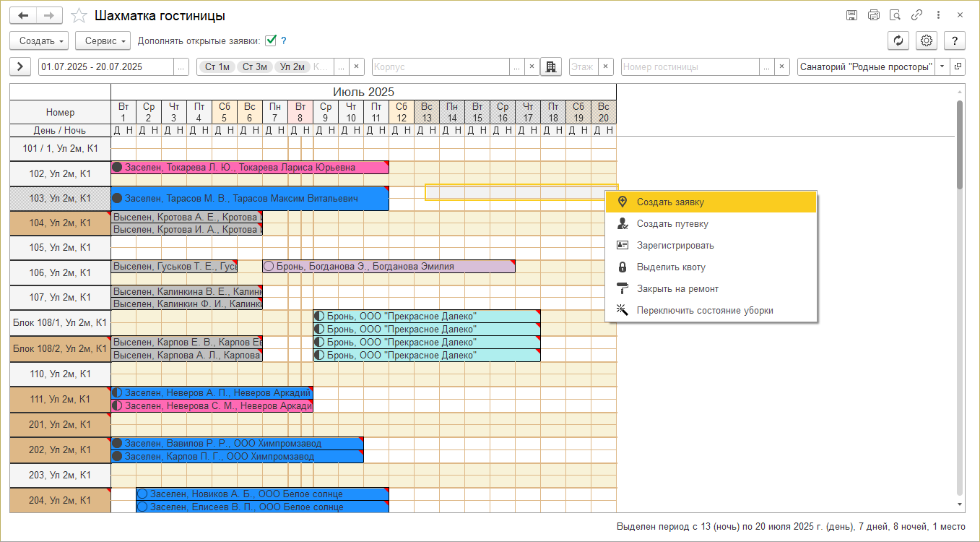Click the building icon next to Корпус
The width and height of the screenshot is (980, 542).
click(551, 66)
